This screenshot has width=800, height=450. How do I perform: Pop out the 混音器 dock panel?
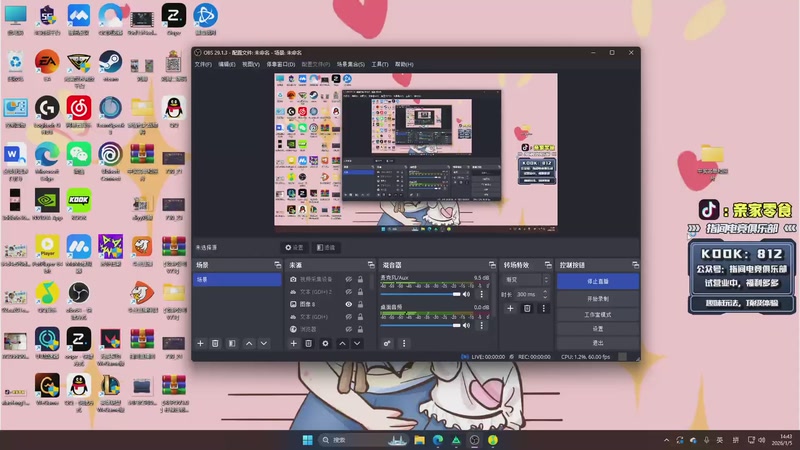click(x=492, y=265)
